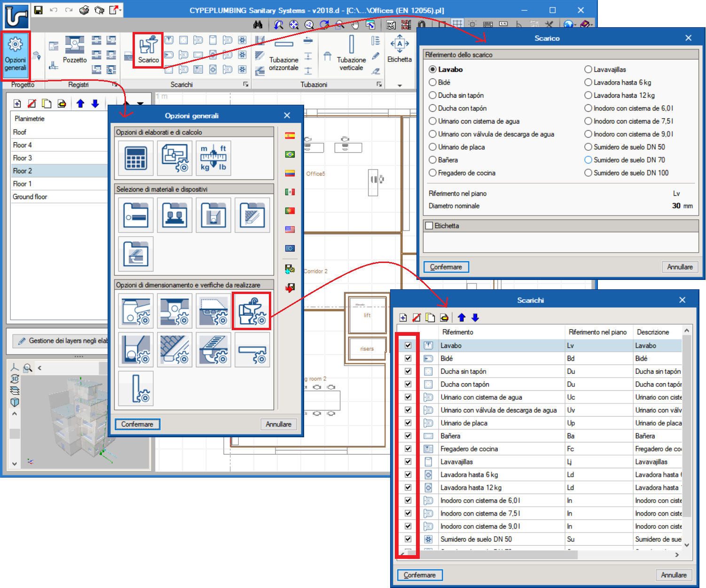Open quick access toolbar dropdown arrow

[121, 10]
